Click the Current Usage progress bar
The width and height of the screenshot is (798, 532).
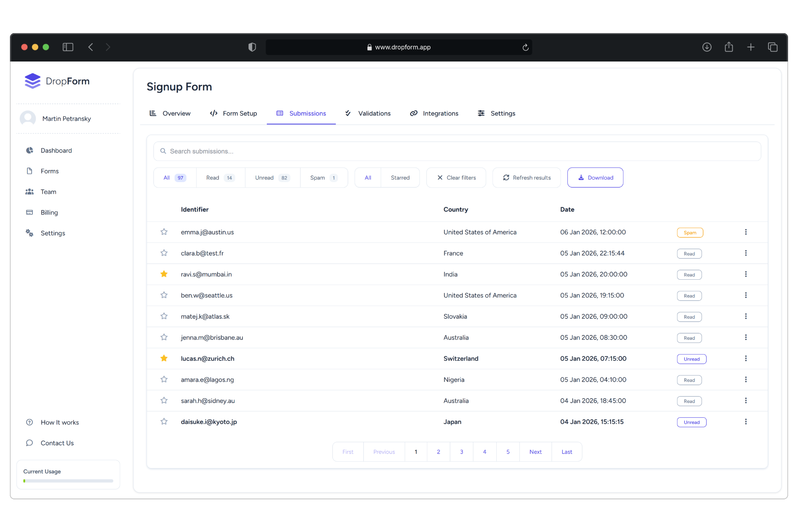click(68, 480)
